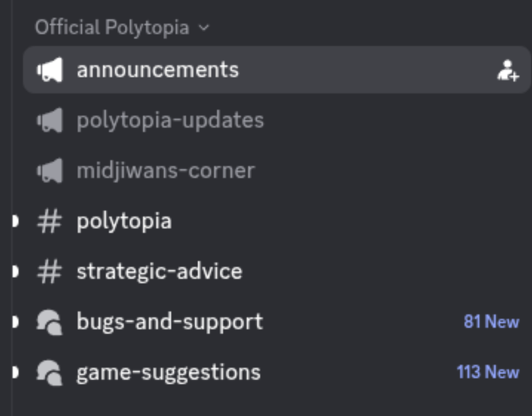Image resolution: width=532 pixels, height=416 pixels.
Task: Click the forum icon beside game-suggestions
Action: click(50, 372)
